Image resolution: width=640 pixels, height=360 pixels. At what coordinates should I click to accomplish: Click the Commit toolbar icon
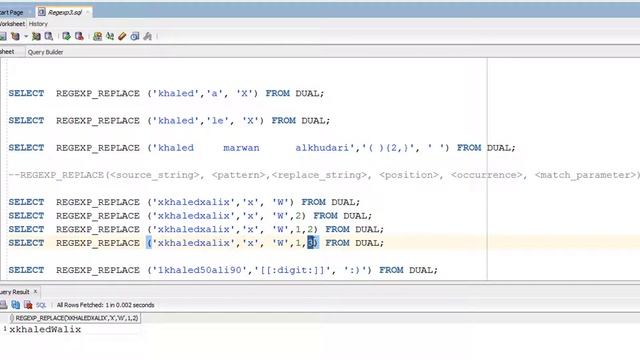point(66,36)
